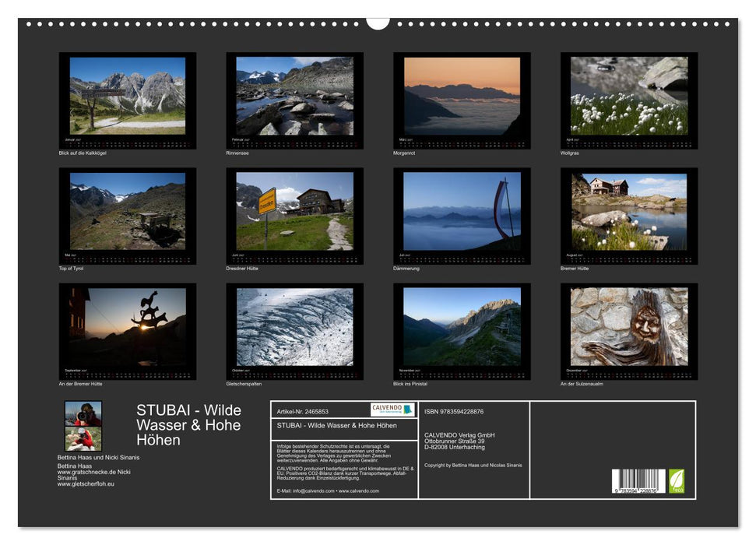Image resolution: width=756 pixels, height=545 pixels.
Task: Select the Dresdner Hütte photo
Action: click(294, 216)
